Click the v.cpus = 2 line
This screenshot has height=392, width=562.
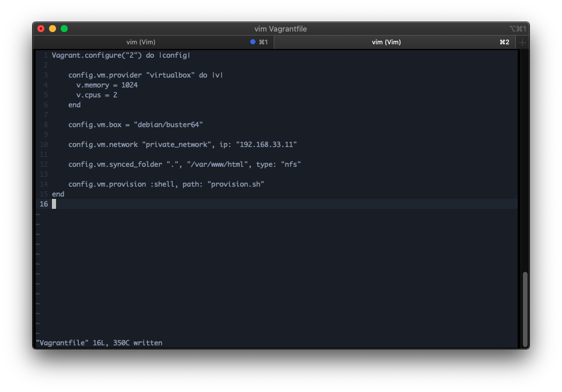[96, 95]
